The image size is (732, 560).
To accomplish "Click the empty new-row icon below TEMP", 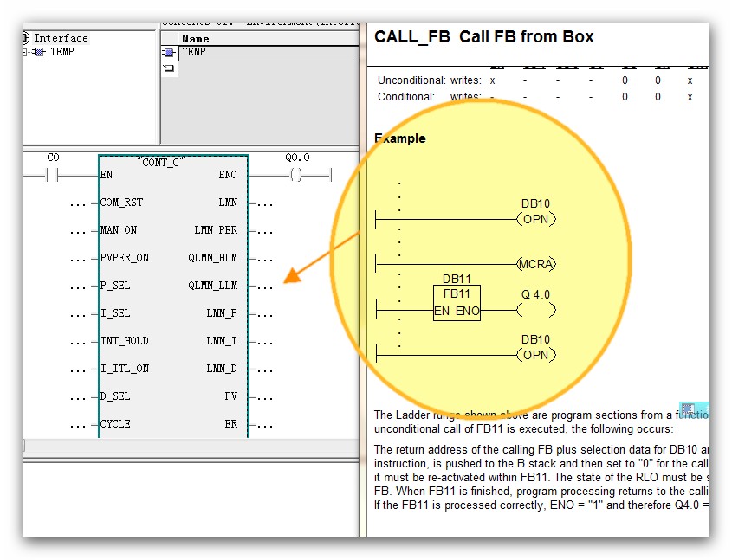I will point(168,68).
